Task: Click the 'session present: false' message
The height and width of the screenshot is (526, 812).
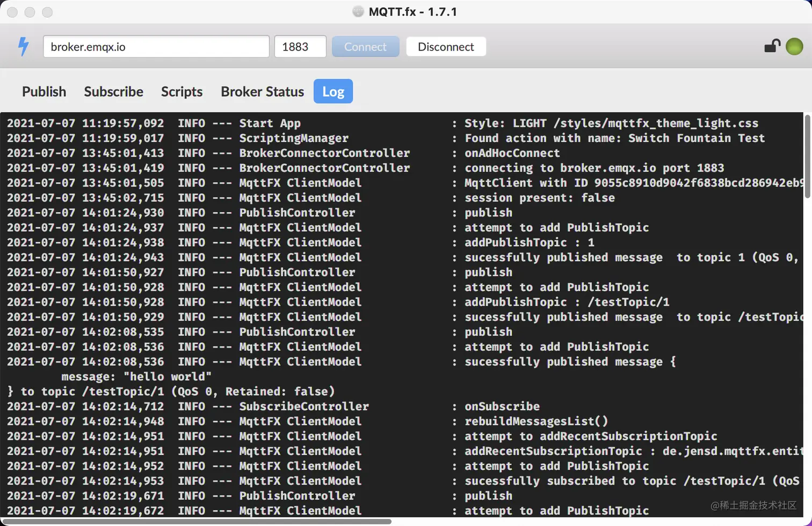Action: pyautogui.click(x=539, y=198)
